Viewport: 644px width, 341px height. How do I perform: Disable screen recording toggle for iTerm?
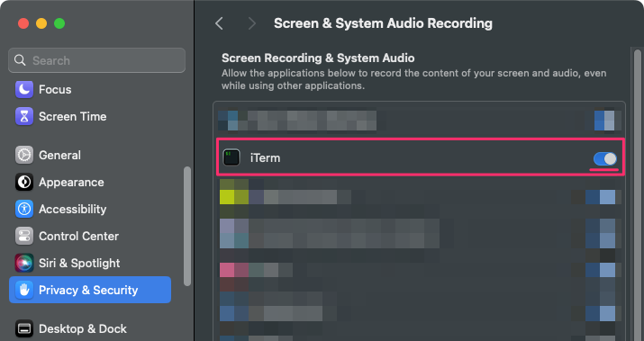coord(604,158)
